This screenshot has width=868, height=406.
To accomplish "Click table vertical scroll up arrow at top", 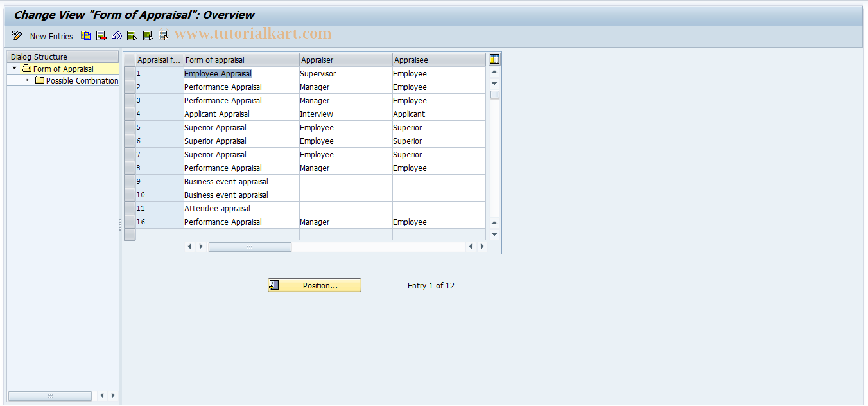I will tap(494, 72).
